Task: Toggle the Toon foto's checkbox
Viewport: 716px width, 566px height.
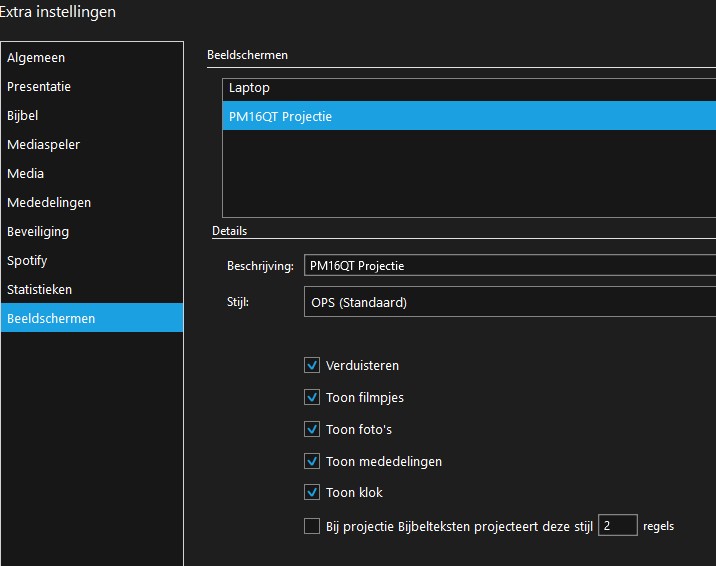Action: 312,430
